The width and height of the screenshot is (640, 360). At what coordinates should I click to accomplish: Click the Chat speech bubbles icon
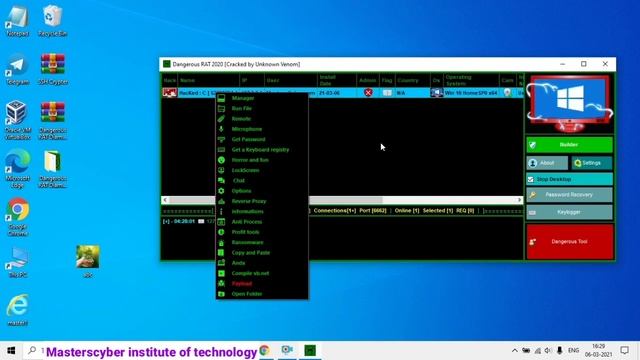221,180
